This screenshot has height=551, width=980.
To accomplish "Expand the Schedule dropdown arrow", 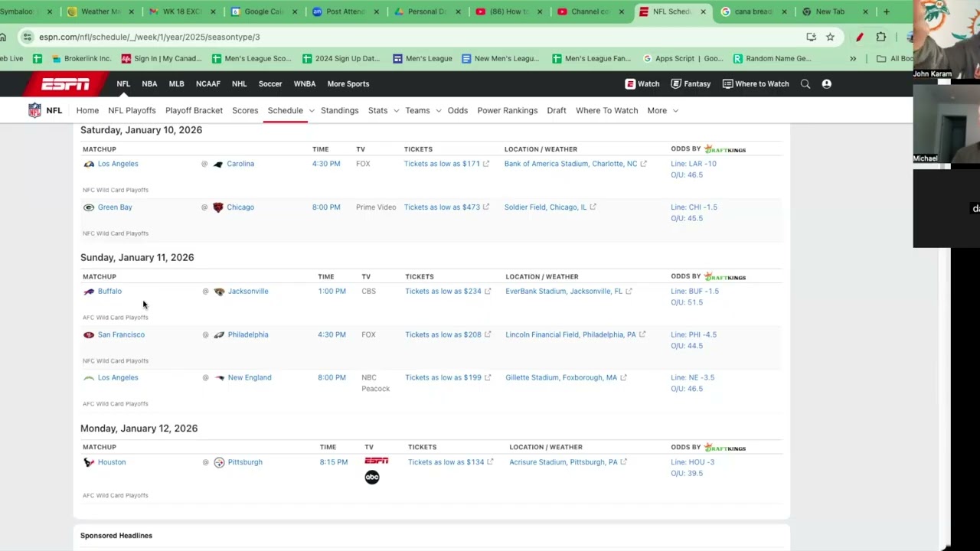I will tap(312, 111).
